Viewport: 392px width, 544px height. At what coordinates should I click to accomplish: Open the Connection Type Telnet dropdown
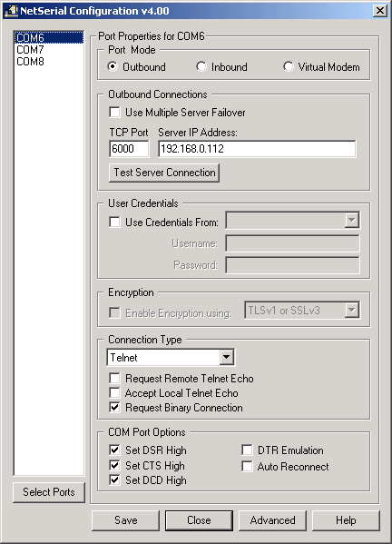click(x=226, y=357)
